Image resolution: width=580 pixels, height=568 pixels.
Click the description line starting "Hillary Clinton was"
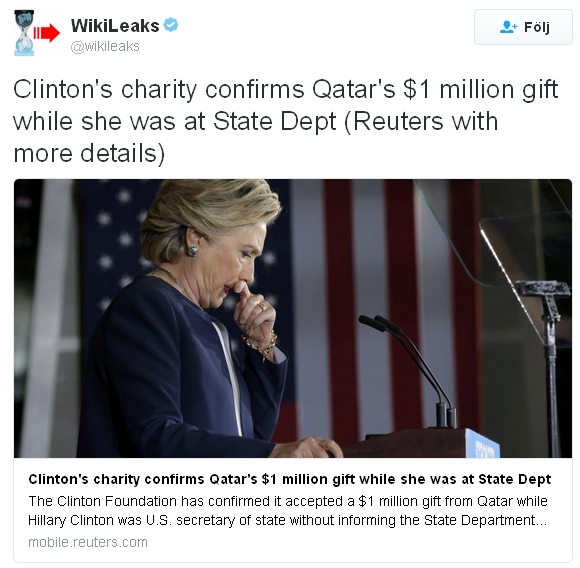tap(287, 520)
